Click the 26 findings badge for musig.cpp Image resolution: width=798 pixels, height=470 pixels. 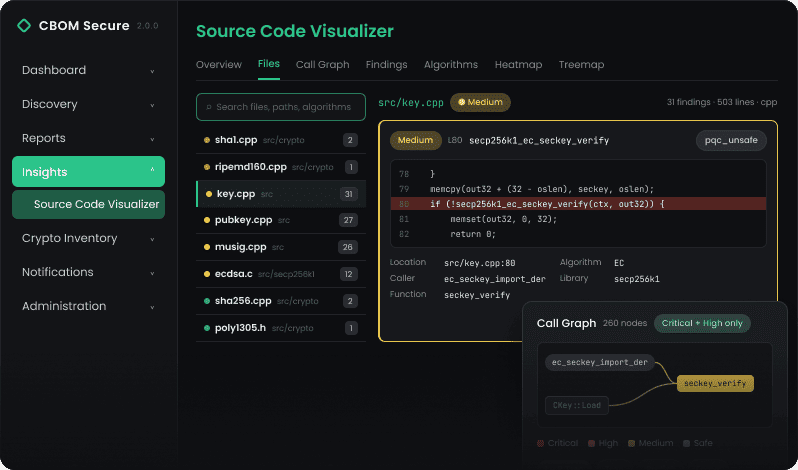[x=348, y=247]
